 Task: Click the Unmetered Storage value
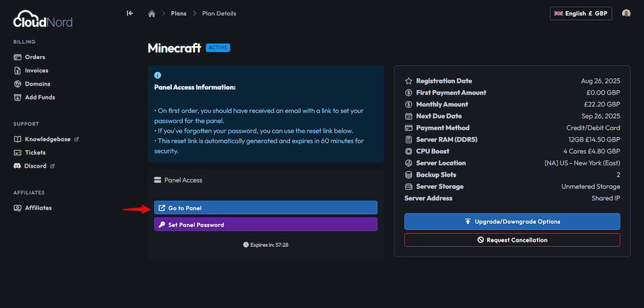[591, 186]
